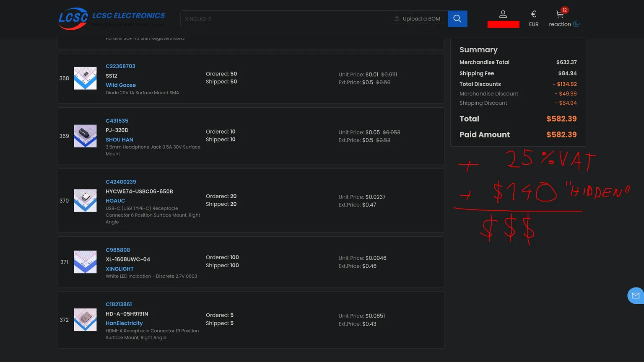
Task: Click the Upload a BOM button
Action: (417, 19)
